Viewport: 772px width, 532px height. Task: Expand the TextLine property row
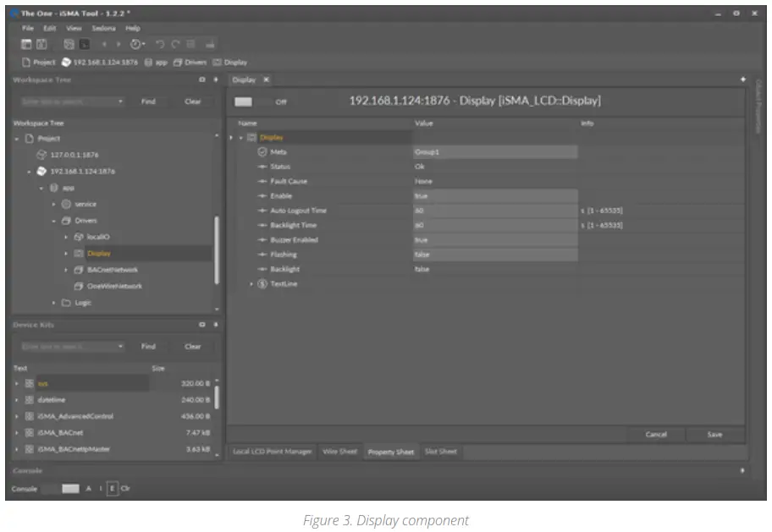point(251,284)
